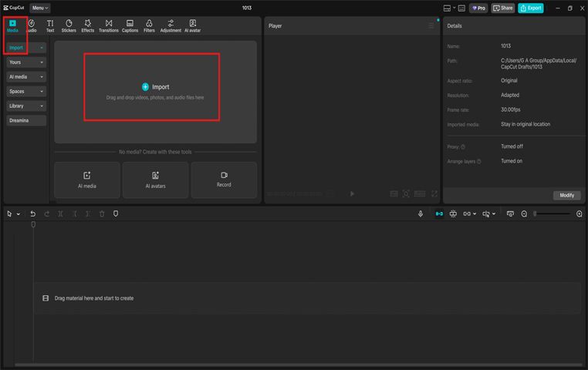The image size is (588, 370).
Task: Open the Filters panel
Action: 149,25
